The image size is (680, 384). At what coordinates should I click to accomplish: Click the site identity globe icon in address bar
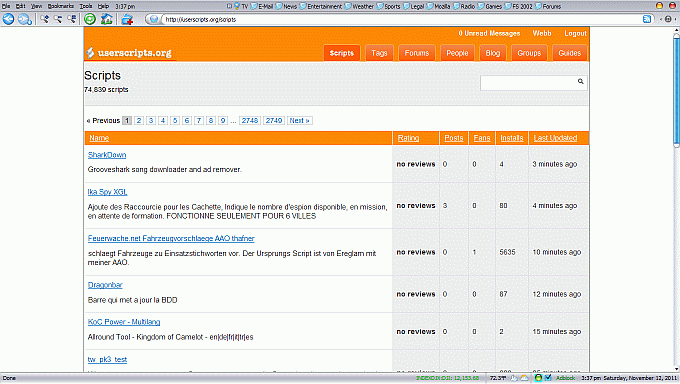(x=153, y=19)
